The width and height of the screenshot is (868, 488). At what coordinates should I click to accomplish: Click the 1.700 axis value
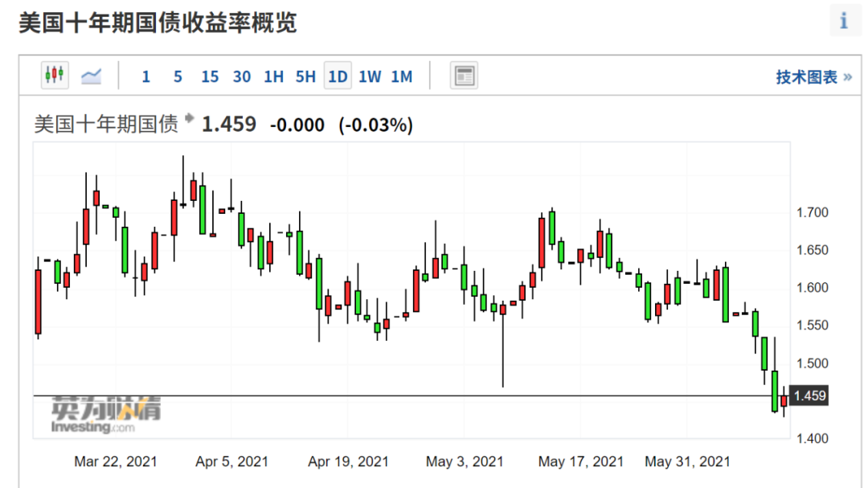[812, 212]
